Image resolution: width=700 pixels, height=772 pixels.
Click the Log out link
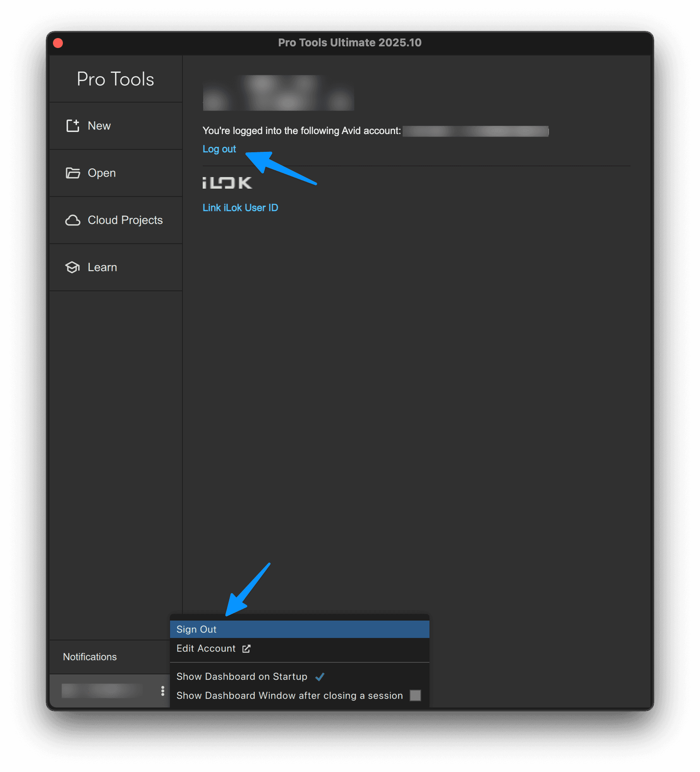coord(219,149)
